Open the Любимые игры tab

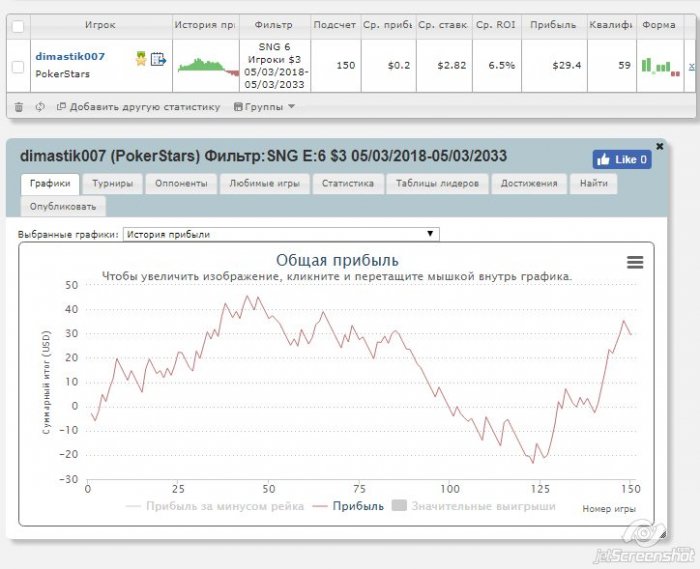(x=264, y=183)
